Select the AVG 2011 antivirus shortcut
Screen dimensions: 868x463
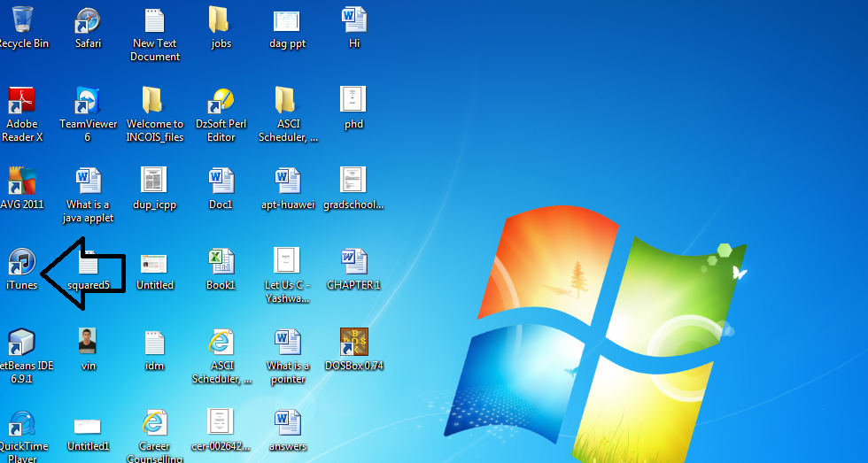click(21, 181)
